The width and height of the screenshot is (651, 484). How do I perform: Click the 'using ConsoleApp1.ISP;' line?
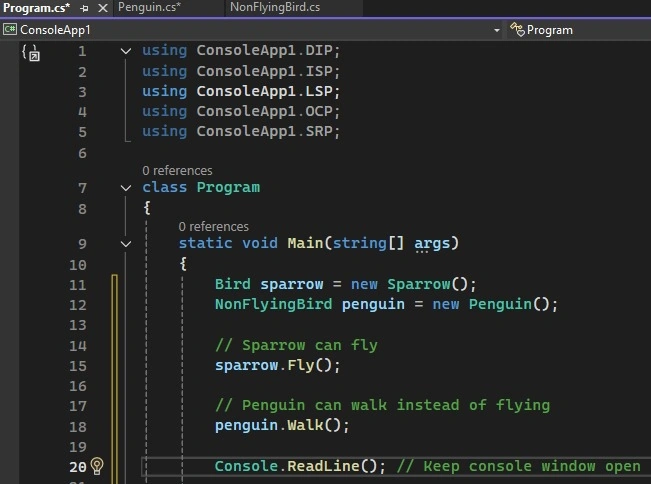[241, 71]
